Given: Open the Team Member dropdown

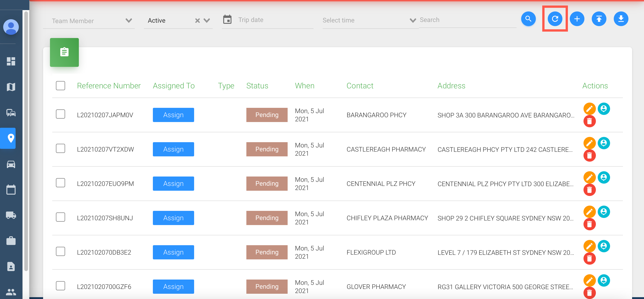Looking at the screenshot, I should click(89, 21).
